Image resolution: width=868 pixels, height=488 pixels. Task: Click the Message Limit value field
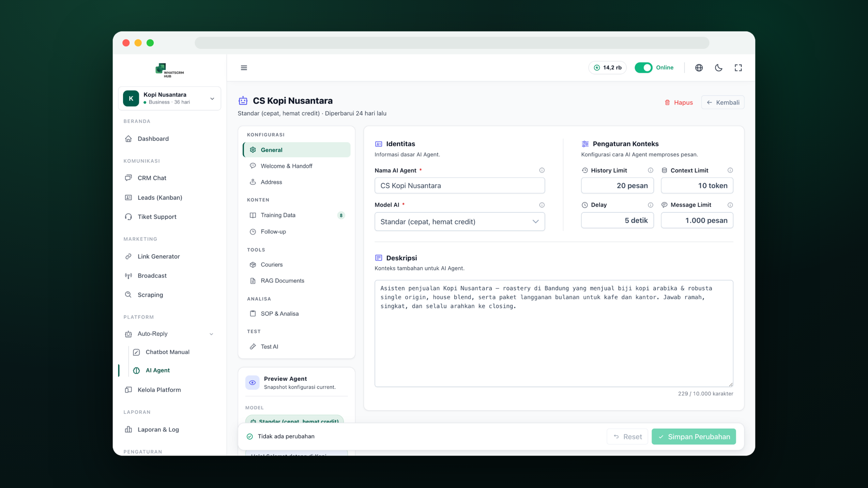[697, 221]
